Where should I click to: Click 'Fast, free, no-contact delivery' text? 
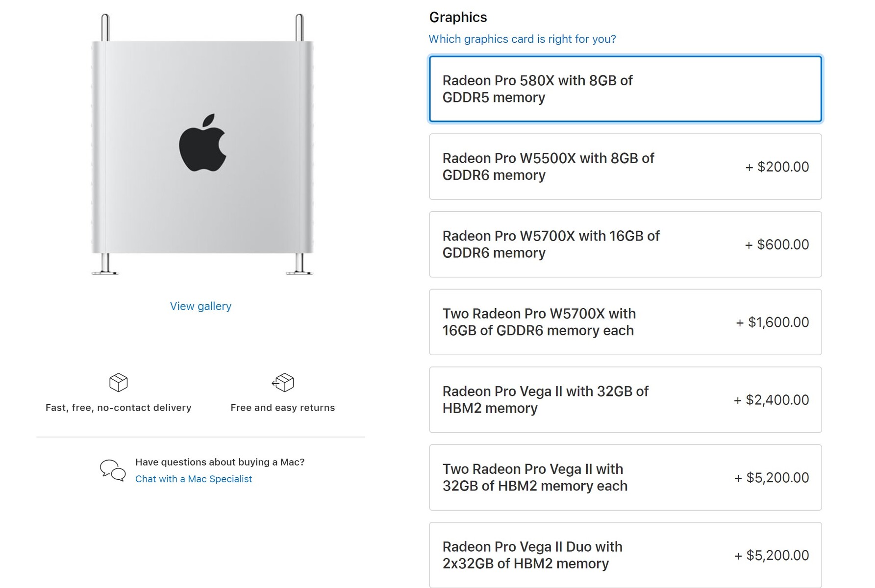pos(119,408)
